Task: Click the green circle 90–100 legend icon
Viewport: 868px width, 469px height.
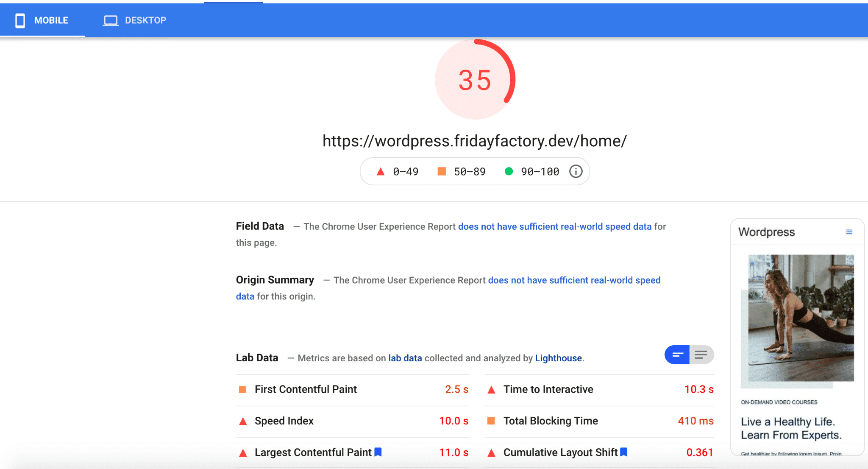Action: click(x=509, y=171)
